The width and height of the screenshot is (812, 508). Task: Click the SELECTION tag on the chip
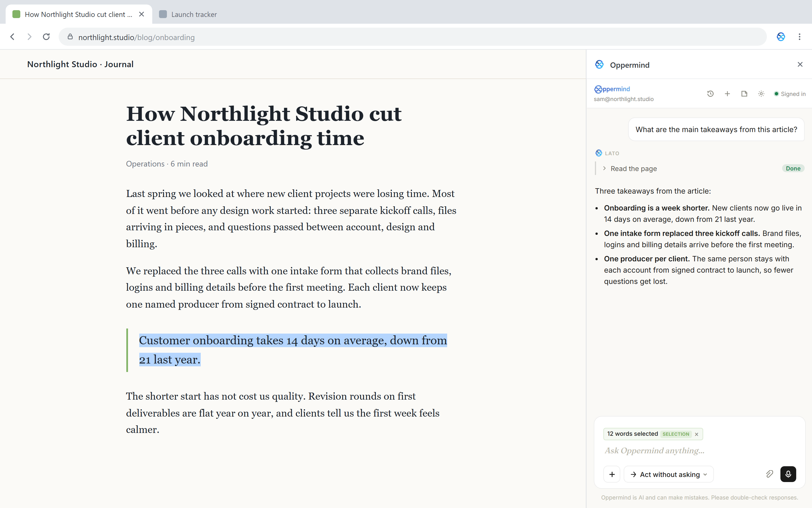(676, 434)
